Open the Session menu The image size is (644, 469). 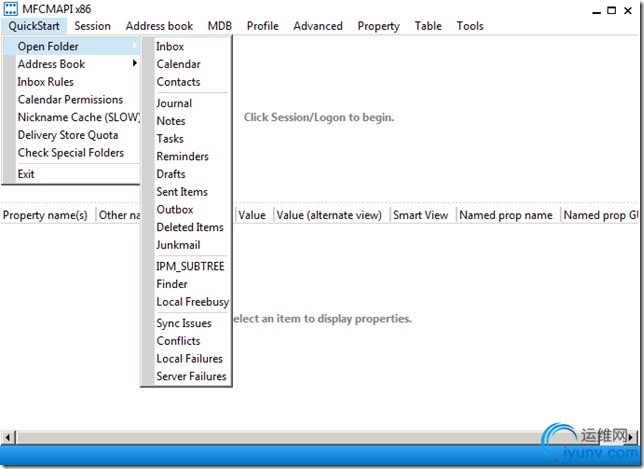point(92,26)
